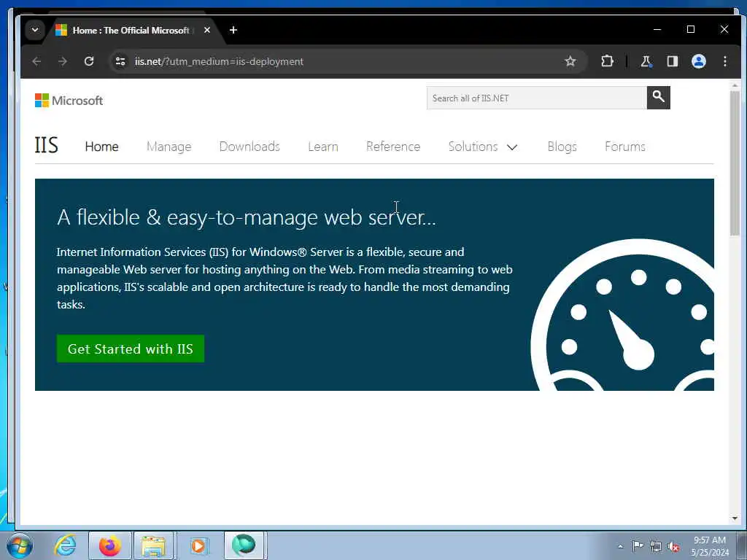Open the Chrome Labs flask icon
This screenshot has height=560, width=747.
646,61
